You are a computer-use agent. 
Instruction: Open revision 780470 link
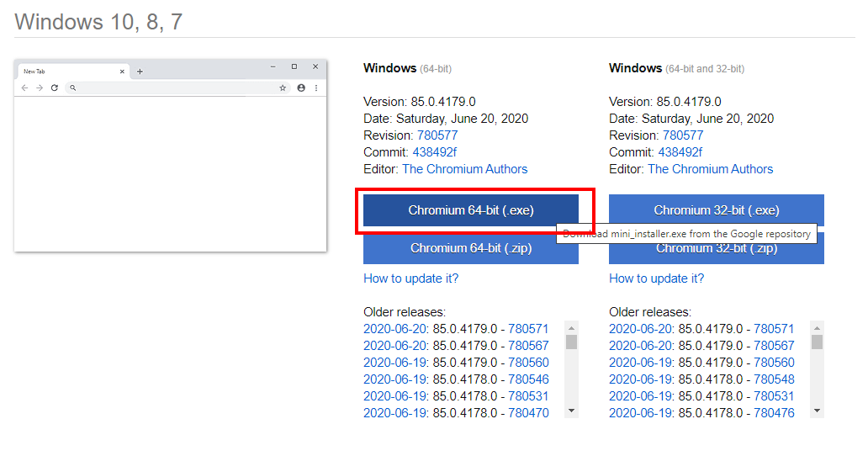528,413
